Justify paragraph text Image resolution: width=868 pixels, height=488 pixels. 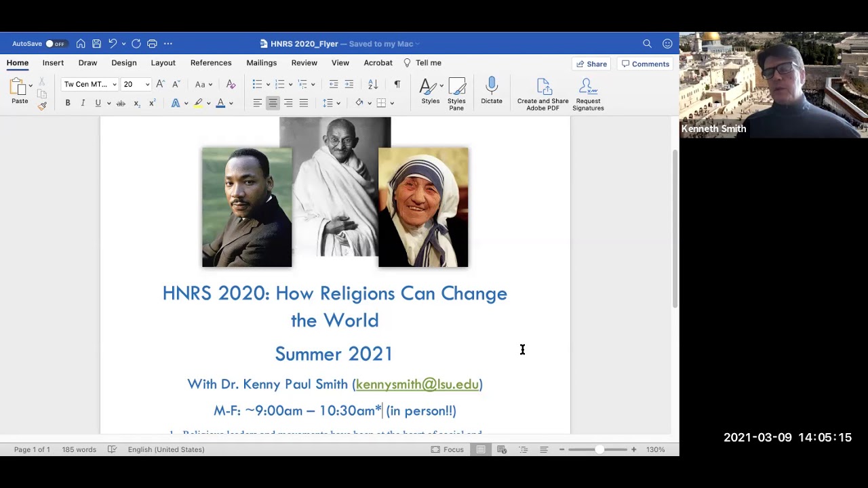(304, 103)
